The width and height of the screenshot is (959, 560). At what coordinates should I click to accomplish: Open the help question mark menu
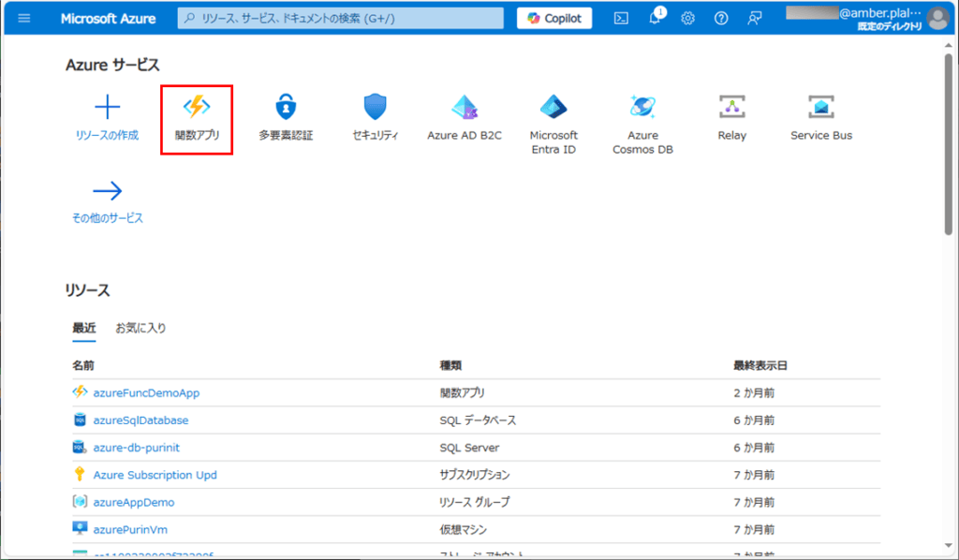coord(721,19)
